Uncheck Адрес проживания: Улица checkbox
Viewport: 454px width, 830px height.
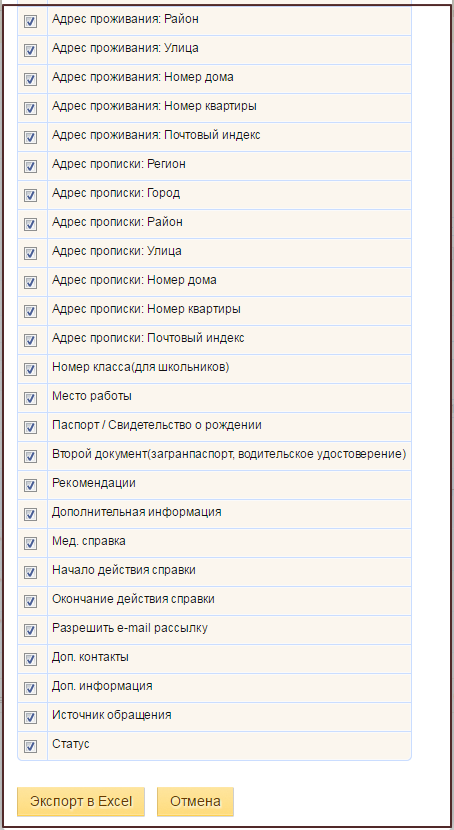(x=31, y=50)
